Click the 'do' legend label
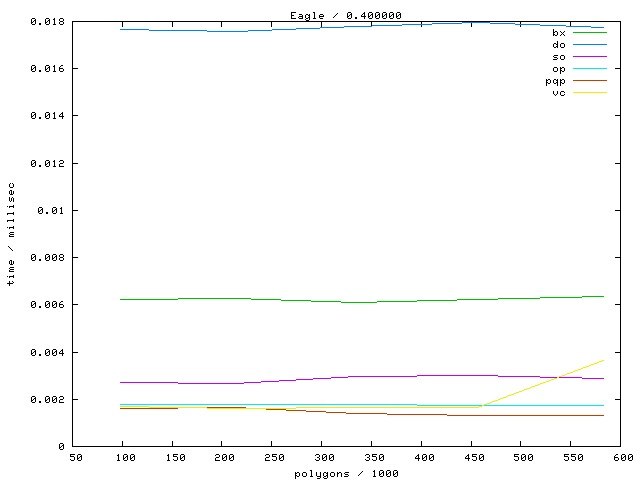The width and height of the screenshot is (640, 480). 558,45
